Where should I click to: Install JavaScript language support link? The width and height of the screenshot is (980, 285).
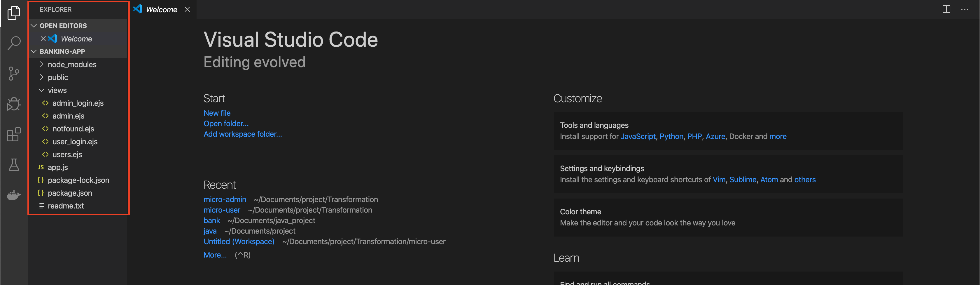point(638,136)
